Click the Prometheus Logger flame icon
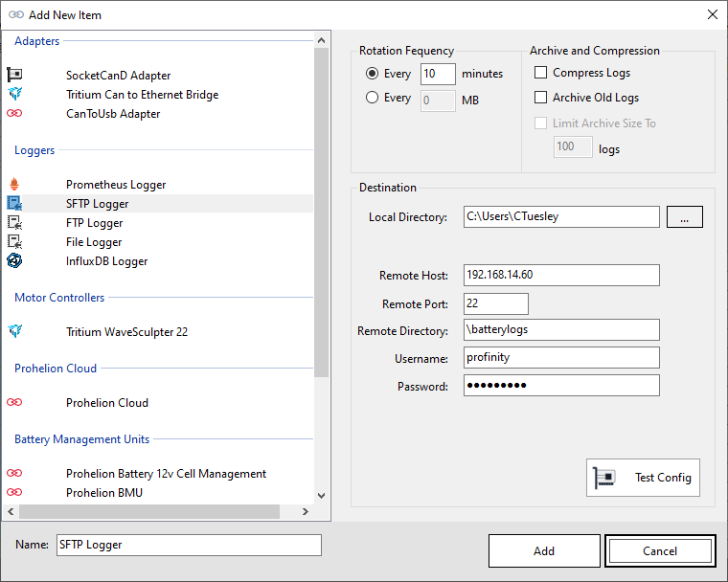728x582 pixels. pos(14,184)
